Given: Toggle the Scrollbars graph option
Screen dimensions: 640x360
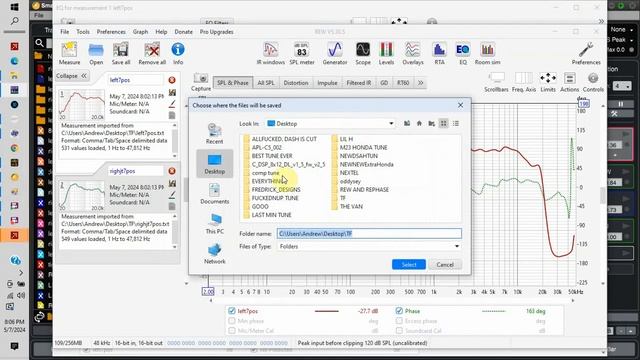Looking at the screenshot, I should coord(496,82).
